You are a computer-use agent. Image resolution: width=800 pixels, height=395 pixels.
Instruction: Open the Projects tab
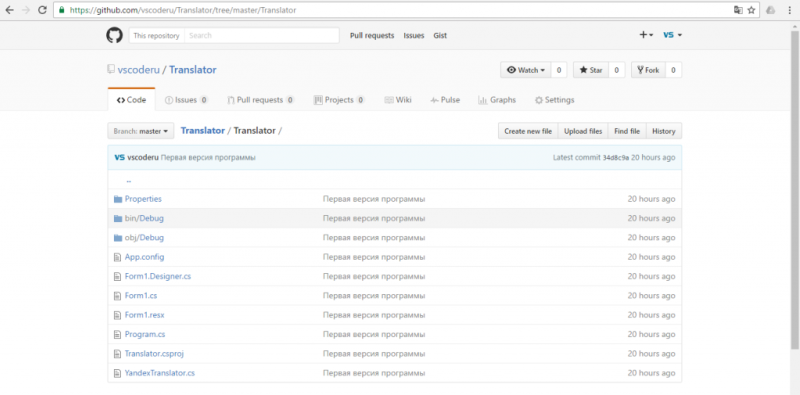coord(339,100)
